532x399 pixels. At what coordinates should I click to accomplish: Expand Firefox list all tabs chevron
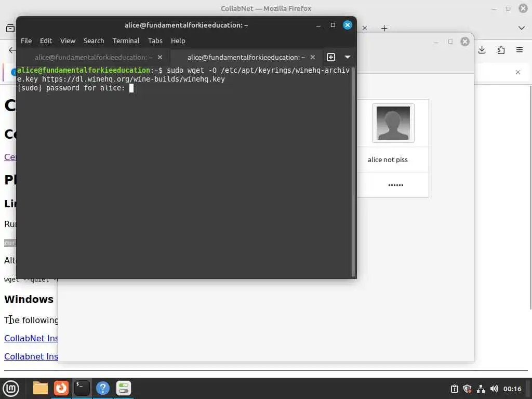click(x=522, y=28)
